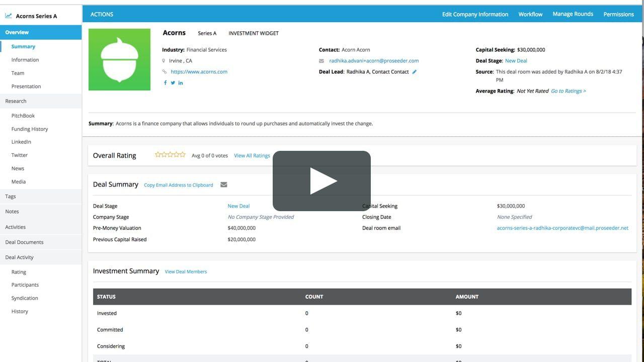The height and width of the screenshot is (362, 644).
Task: Click View Deal Members link
Action: coord(186,272)
